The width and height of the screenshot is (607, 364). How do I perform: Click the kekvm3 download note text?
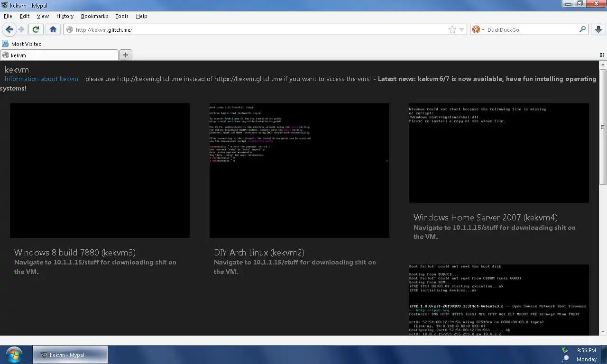pos(95,267)
